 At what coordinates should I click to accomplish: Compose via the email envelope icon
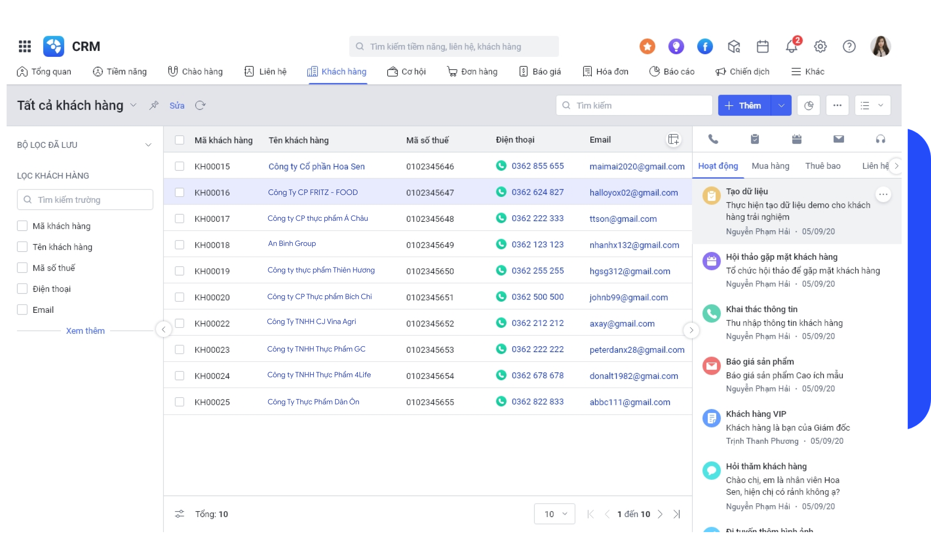coord(839,139)
